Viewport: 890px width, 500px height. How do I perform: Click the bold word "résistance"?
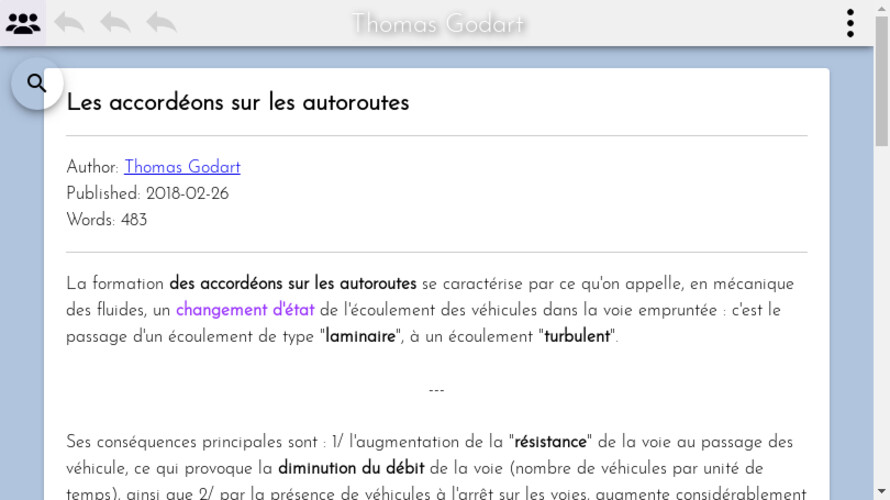tap(550, 442)
